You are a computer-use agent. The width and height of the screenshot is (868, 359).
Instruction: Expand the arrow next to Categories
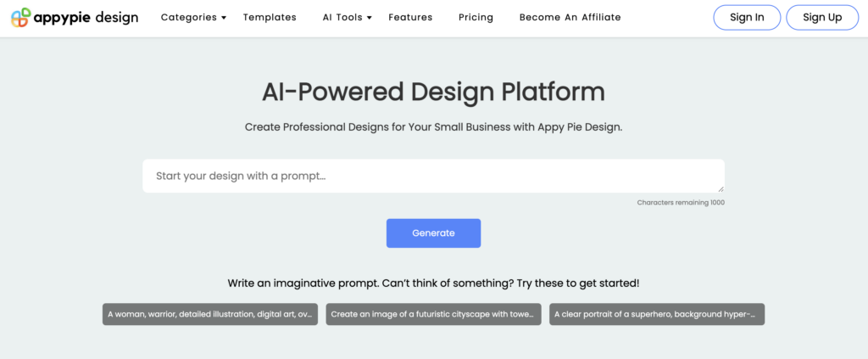[x=224, y=18]
